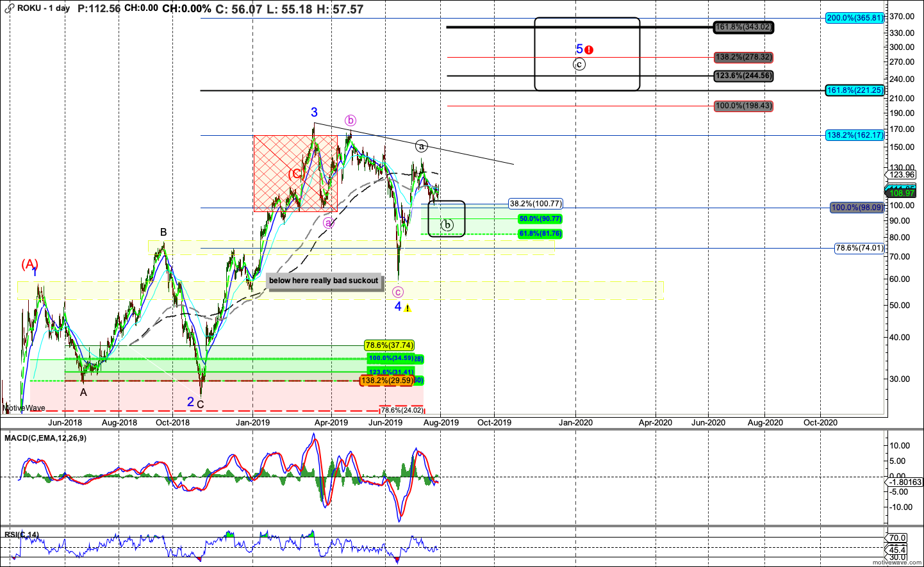Click the red hatched (C) rectangle

295,174
